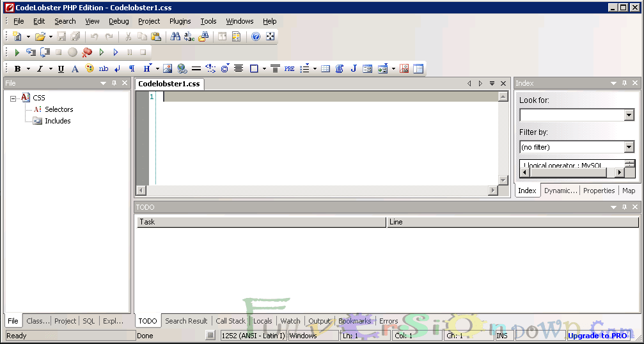The height and width of the screenshot is (344, 644).
Task: Insert an image using the picture icon
Action: [168, 69]
